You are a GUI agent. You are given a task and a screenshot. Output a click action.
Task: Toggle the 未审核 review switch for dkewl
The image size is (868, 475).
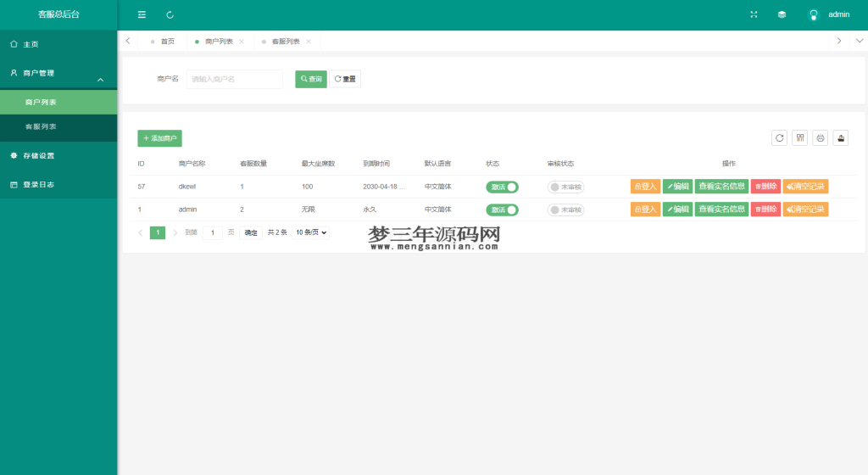(565, 187)
